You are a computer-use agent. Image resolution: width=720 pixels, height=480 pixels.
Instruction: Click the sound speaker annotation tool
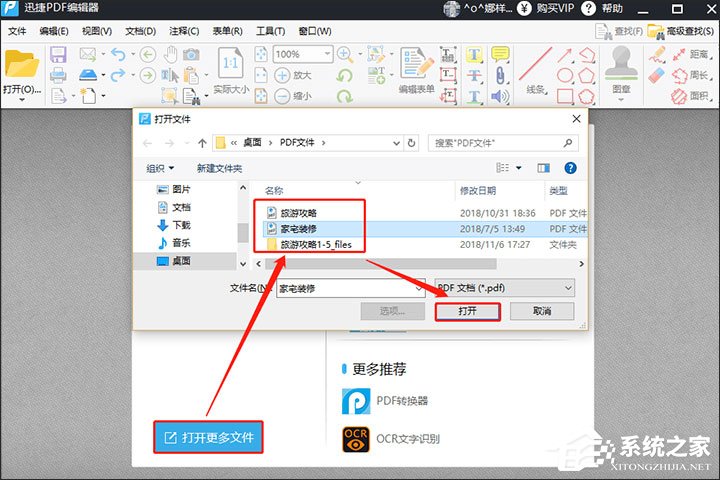tap(500, 96)
